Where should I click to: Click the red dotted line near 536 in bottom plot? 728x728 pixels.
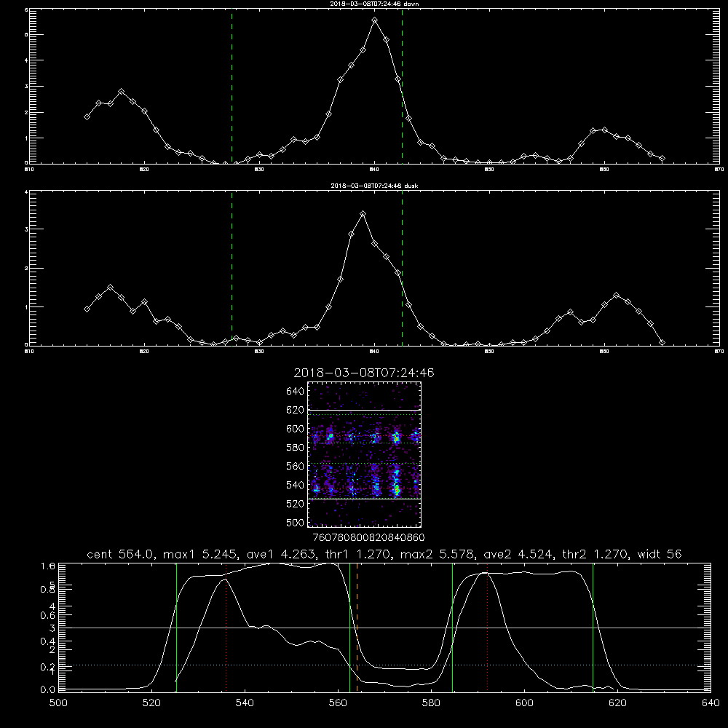(226, 628)
